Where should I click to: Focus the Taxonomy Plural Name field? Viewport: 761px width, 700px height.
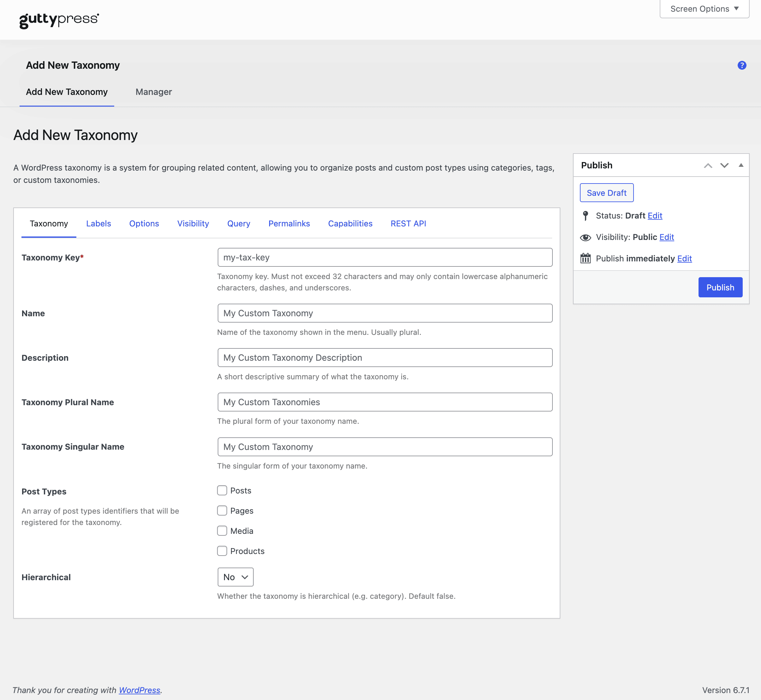click(385, 402)
